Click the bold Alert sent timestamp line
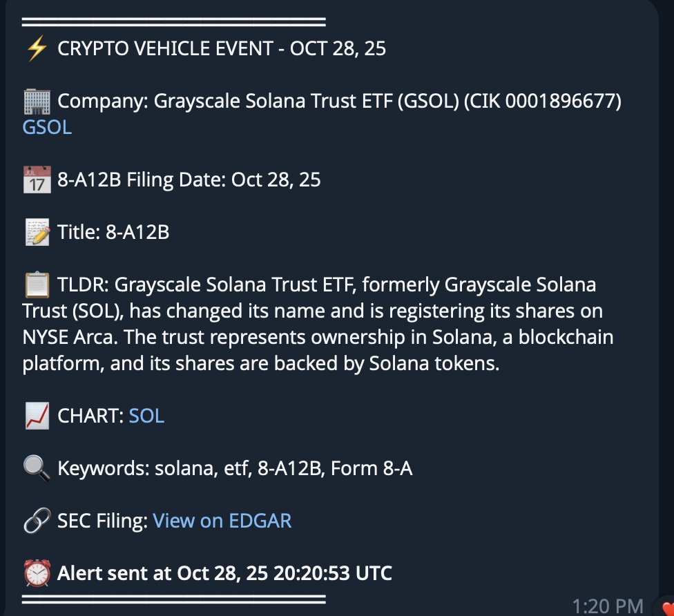The height and width of the screenshot is (616, 674). (224, 573)
